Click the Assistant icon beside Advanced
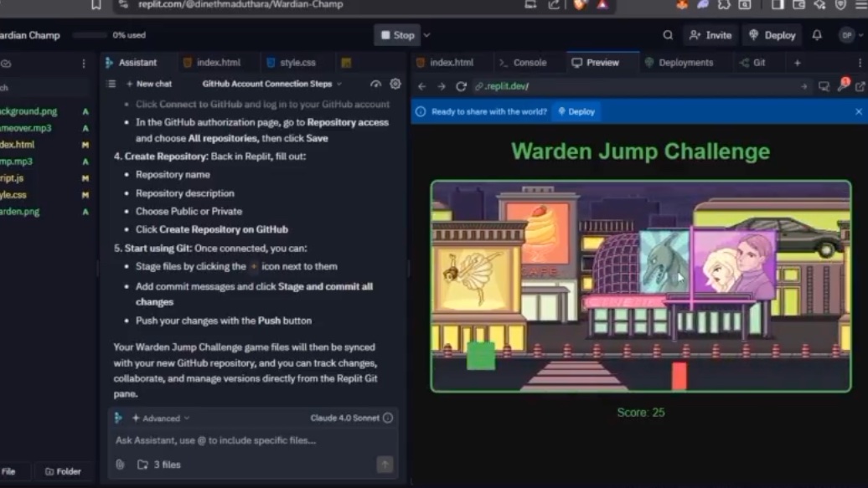The image size is (868, 488). coord(118,418)
